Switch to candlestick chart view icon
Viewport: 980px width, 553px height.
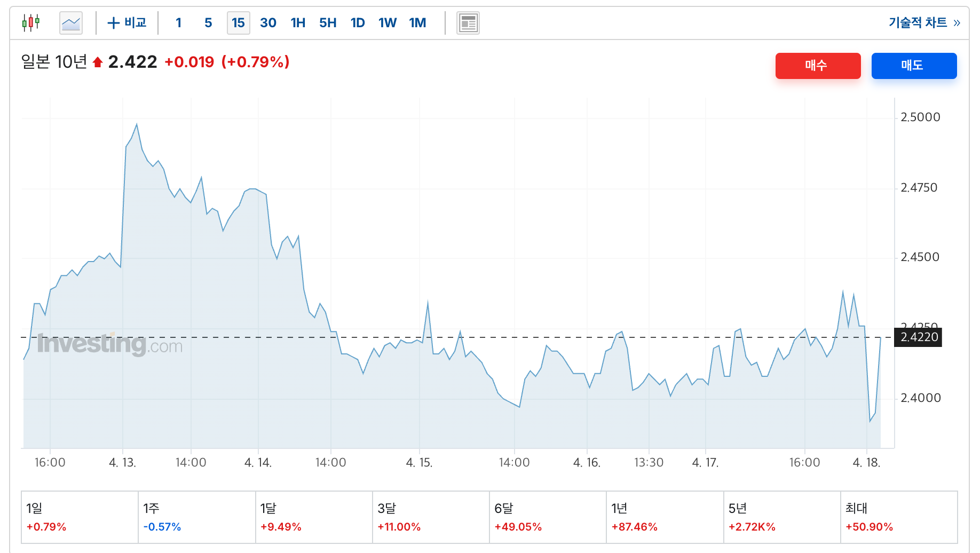click(x=31, y=23)
